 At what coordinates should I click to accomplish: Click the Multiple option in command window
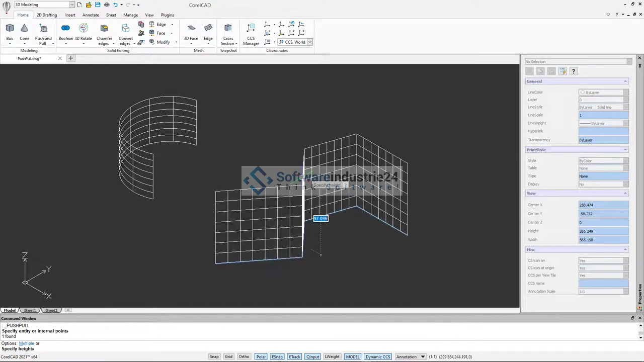pyautogui.click(x=26, y=343)
